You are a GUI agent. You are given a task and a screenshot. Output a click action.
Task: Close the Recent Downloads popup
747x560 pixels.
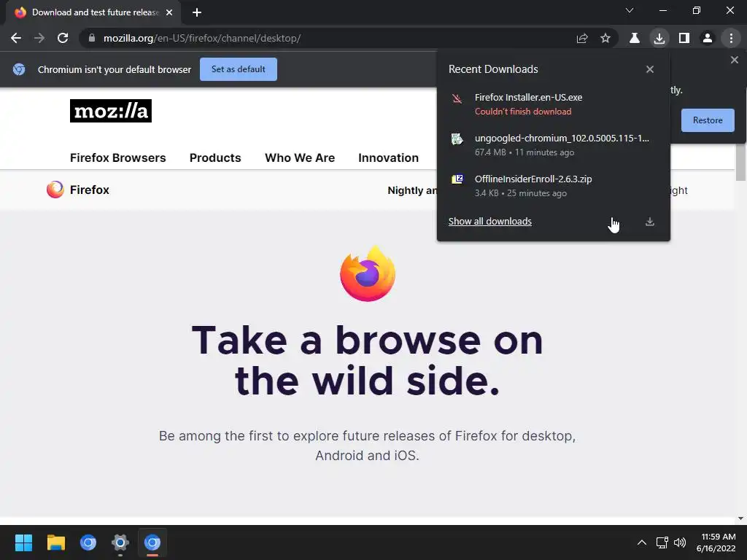coord(650,69)
